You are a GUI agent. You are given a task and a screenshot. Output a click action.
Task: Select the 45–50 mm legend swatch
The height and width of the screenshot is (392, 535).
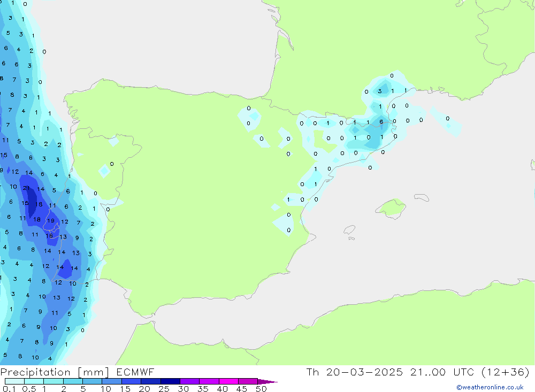(x=248, y=381)
